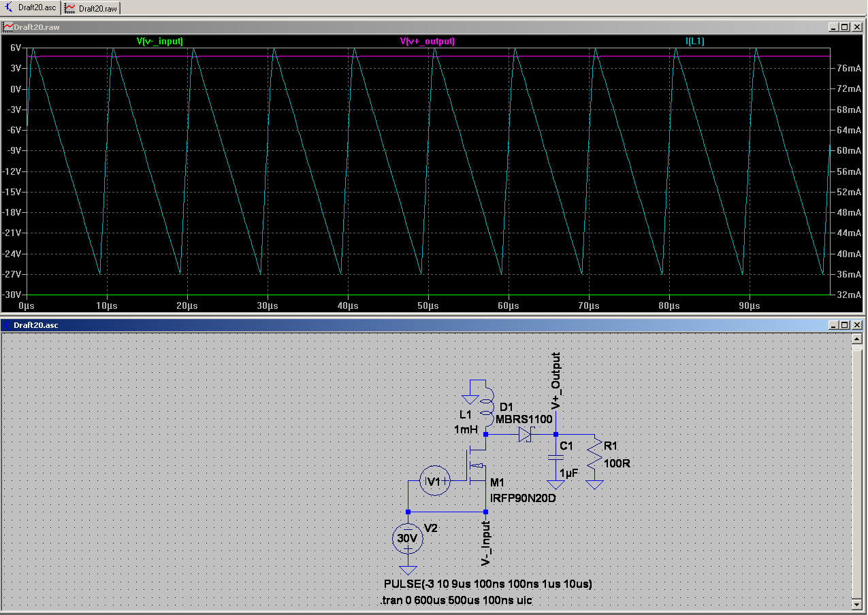Screen dimensions: 868x615
Task: Select the capacitor C1 symbol
Action: (x=556, y=459)
